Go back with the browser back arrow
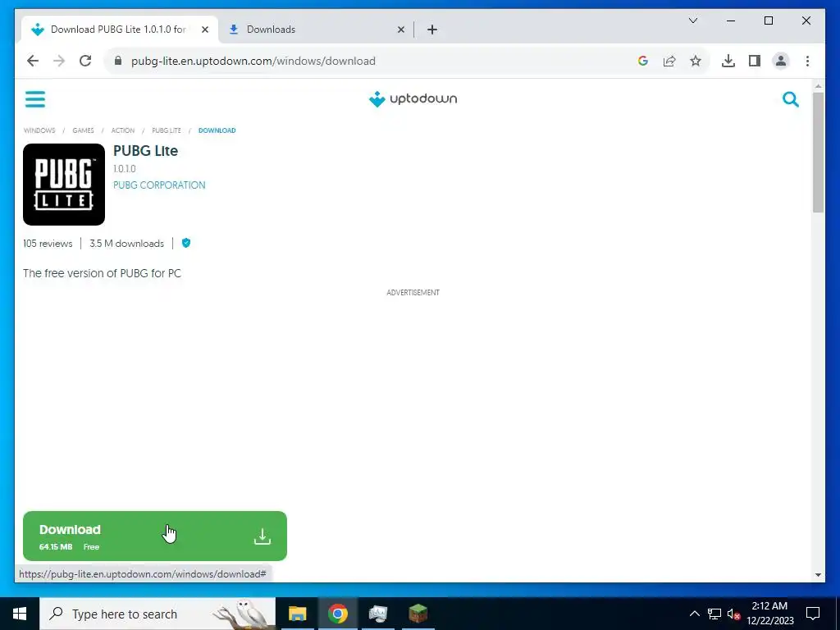This screenshot has height=630, width=840. [33, 61]
